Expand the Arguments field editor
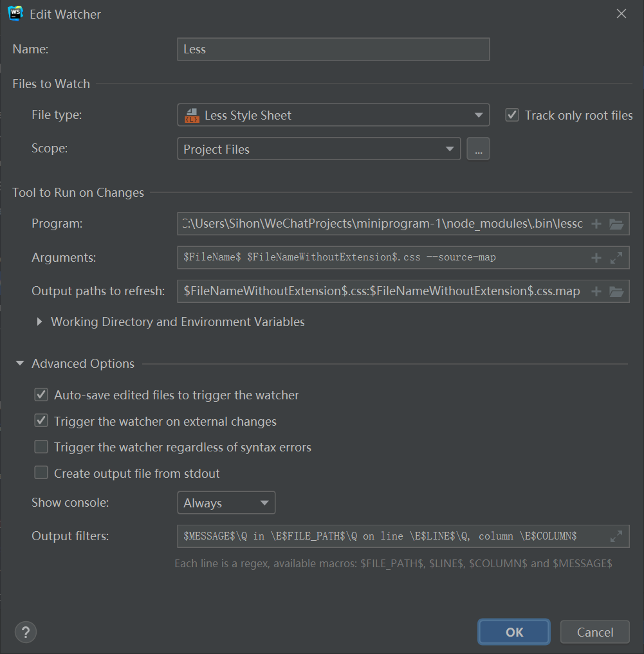Viewport: 644px width, 654px height. (616, 257)
